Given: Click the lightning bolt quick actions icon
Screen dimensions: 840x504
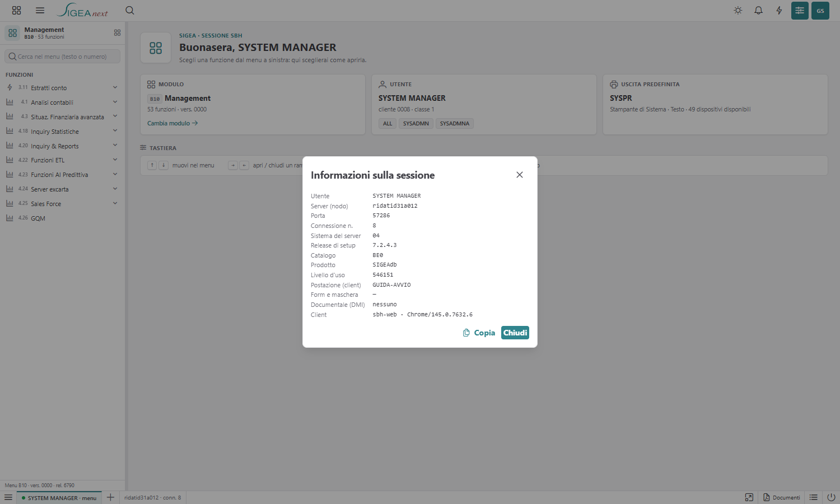Looking at the screenshot, I should (779, 11).
